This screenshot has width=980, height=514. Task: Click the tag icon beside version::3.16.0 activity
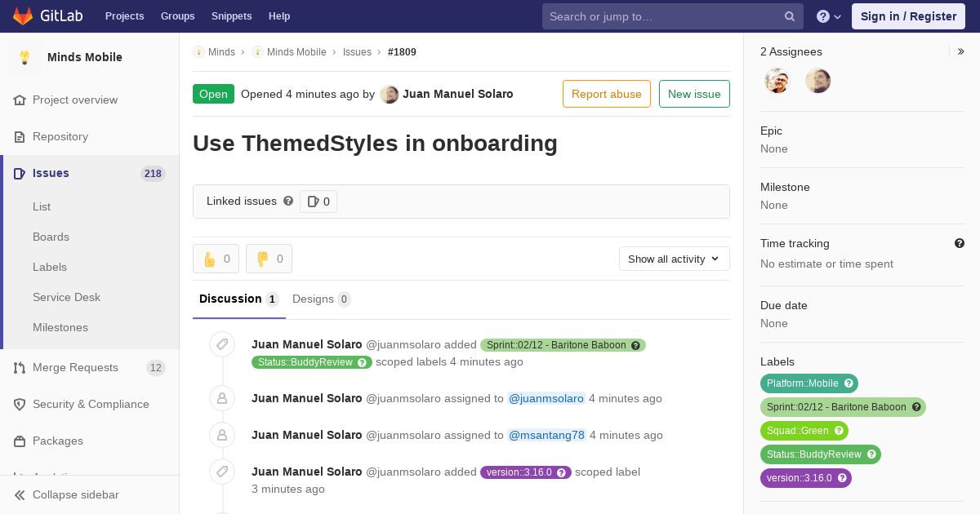[x=222, y=472]
